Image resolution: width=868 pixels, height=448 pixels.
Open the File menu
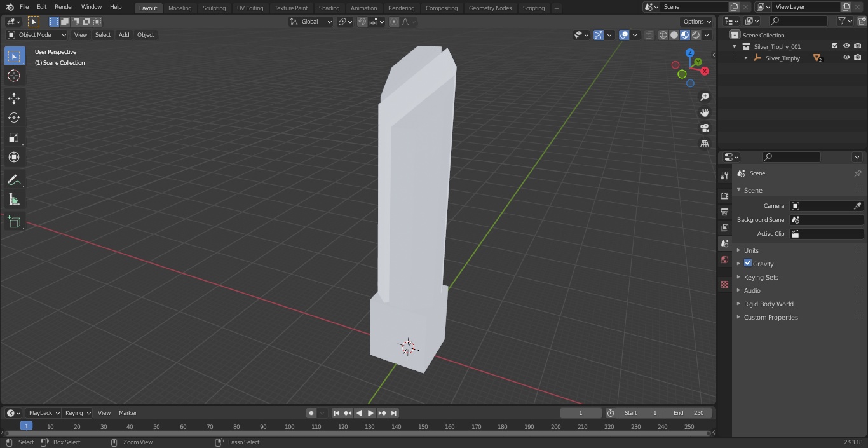click(x=24, y=7)
